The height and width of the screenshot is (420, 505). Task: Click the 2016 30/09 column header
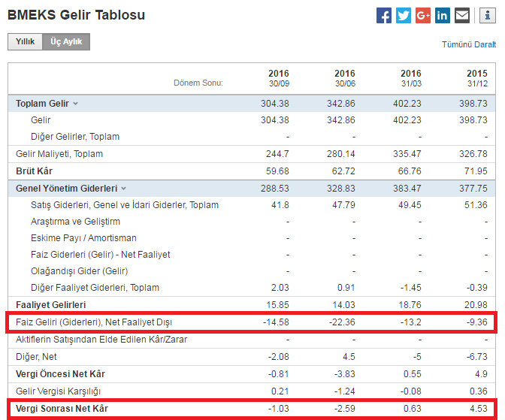(279, 78)
